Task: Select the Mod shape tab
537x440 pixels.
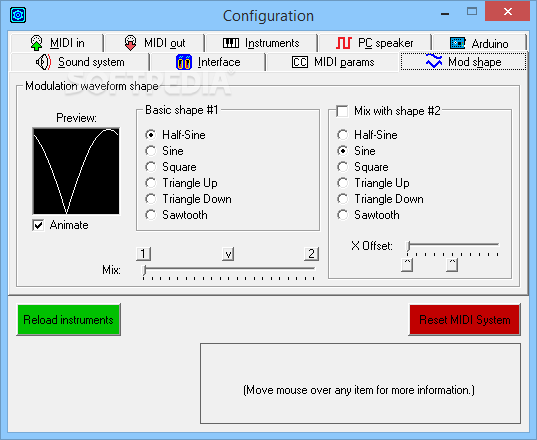Action: (463, 61)
